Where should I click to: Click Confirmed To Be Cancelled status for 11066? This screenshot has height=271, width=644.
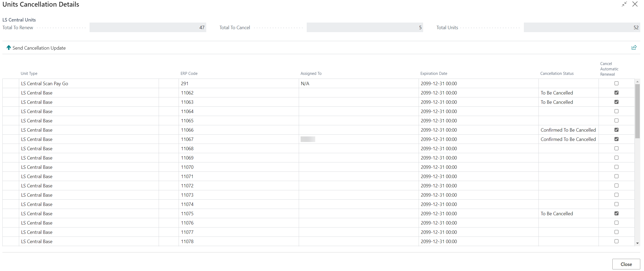pyautogui.click(x=568, y=130)
